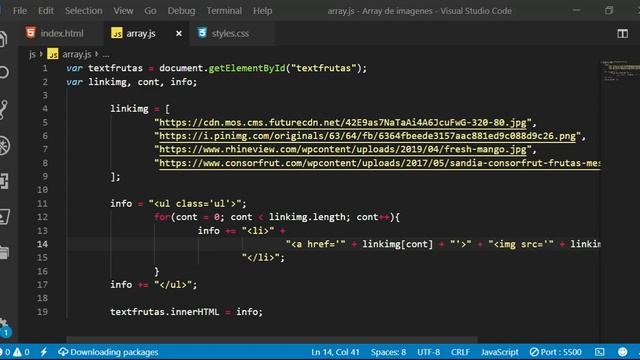
Task: Open the pinimg.com image link on line 6
Action: 367,136
